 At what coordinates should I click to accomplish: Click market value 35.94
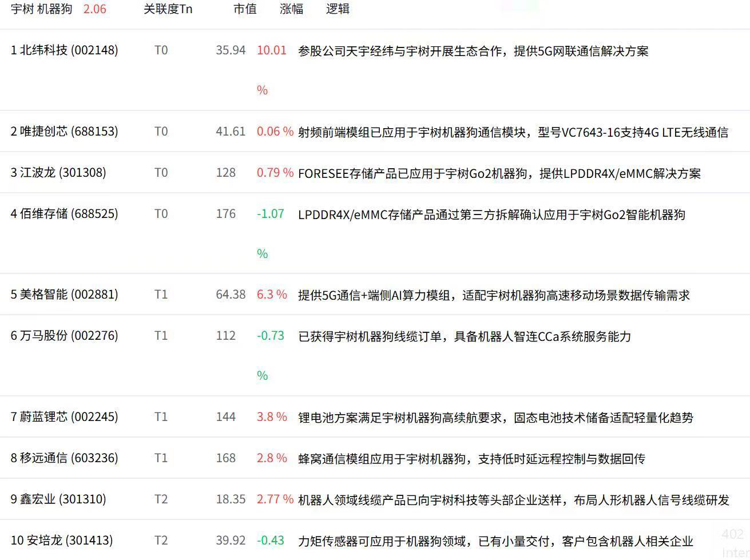point(231,50)
